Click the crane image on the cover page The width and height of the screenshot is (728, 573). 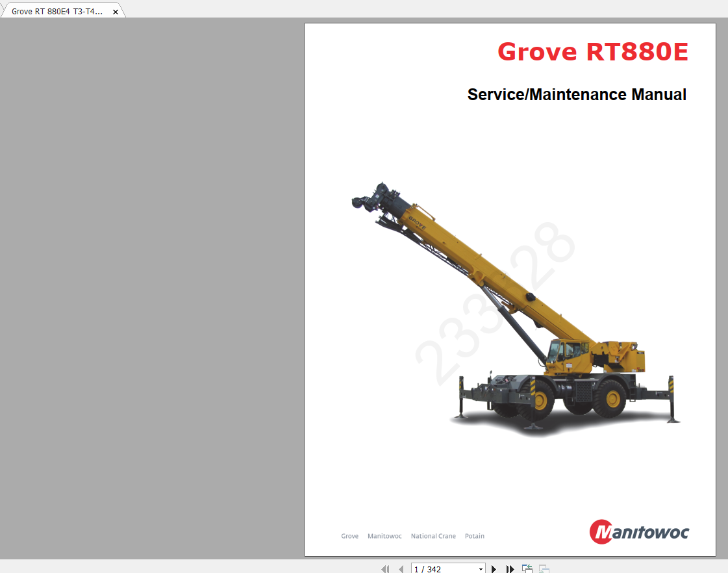[x=516, y=309]
